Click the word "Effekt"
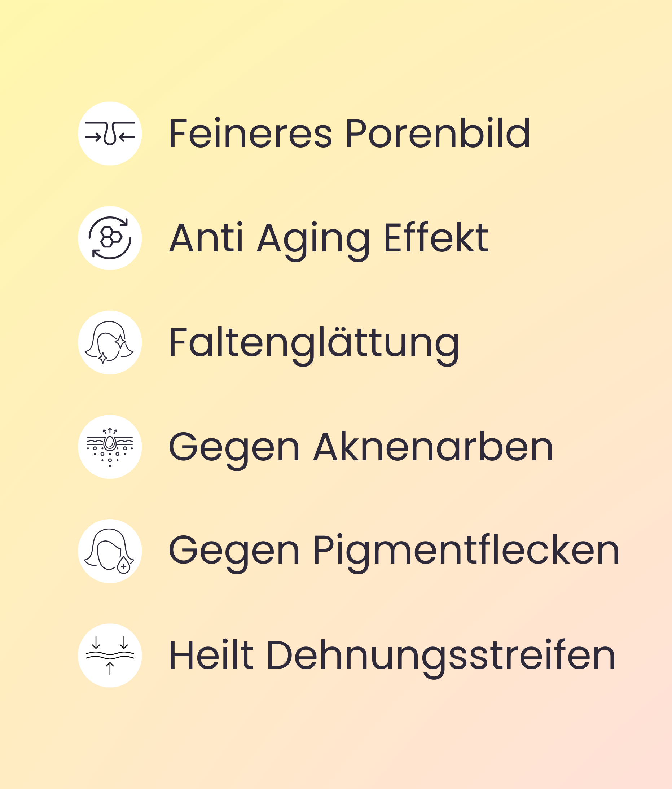The width and height of the screenshot is (672, 789). coord(436,238)
